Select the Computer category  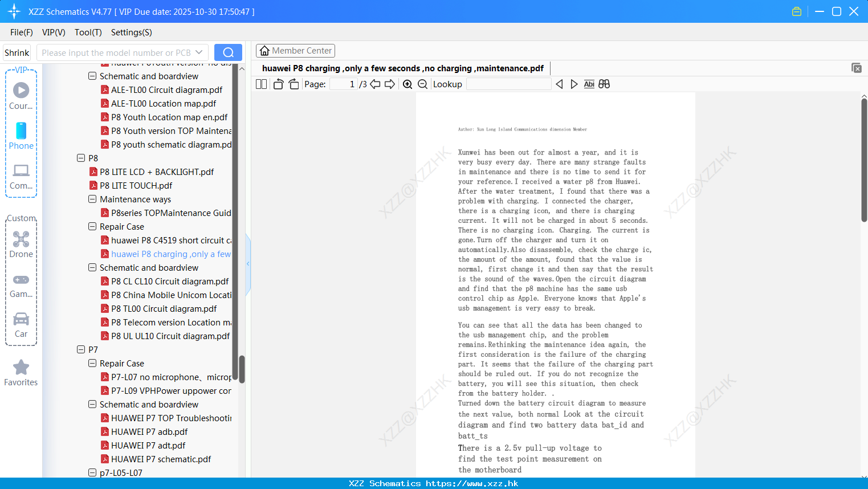point(21,177)
